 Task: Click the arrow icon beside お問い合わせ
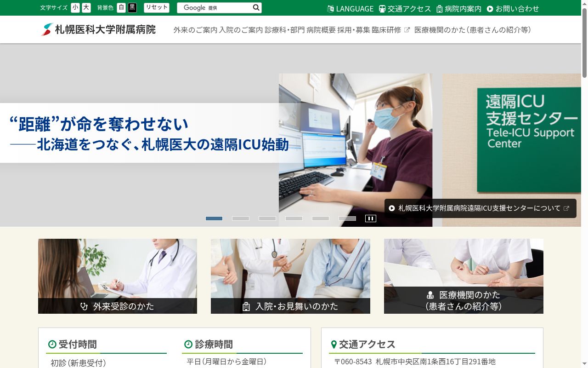coord(490,9)
